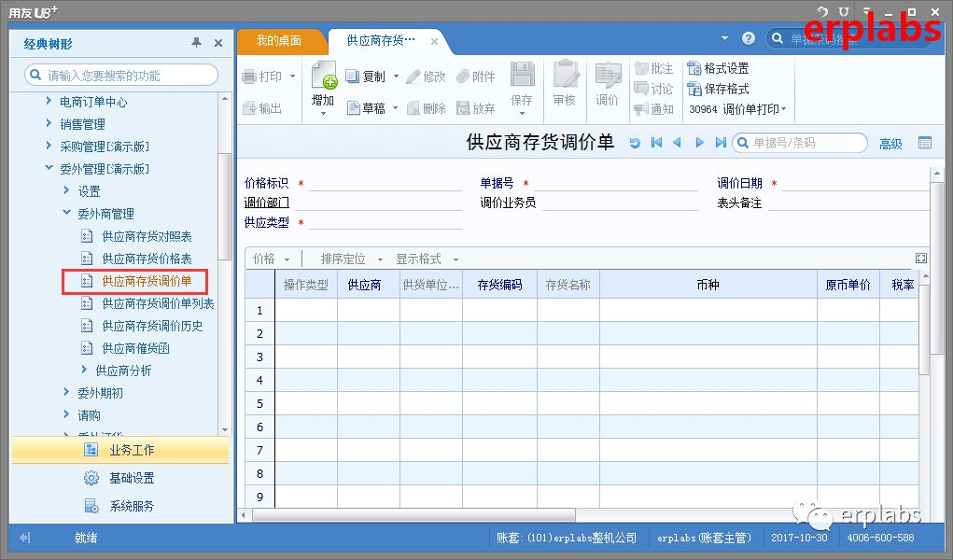
Task: Click the collapse arrow icon in status bar
Action: pos(25,538)
